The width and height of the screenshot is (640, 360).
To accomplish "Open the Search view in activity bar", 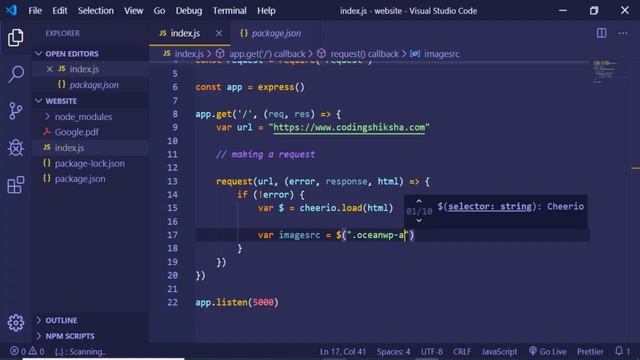I will (x=16, y=74).
